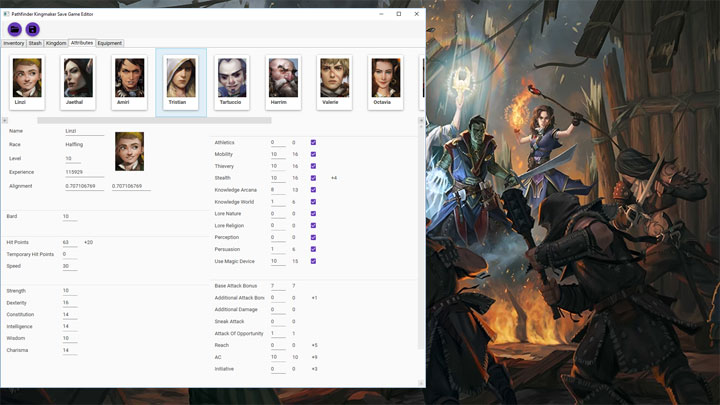The width and height of the screenshot is (720, 405).
Task: Go to the Equipment tab
Action: coord(109,44)
